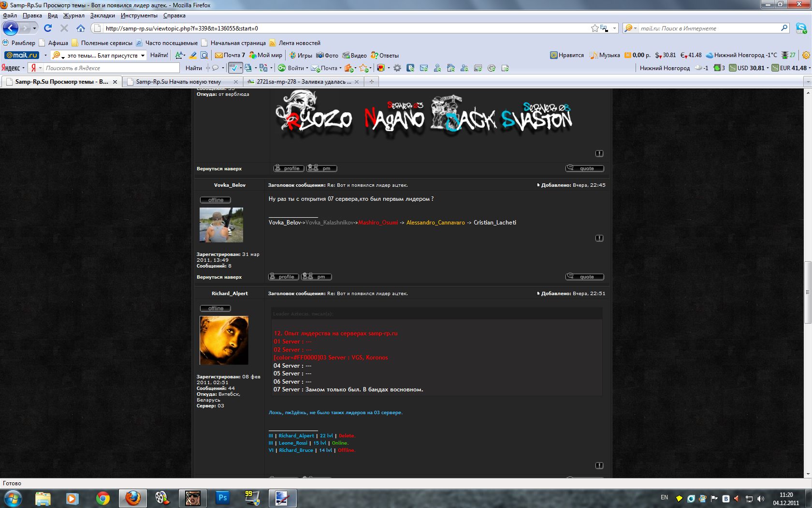Open the Windows Start menu
Viewport: 812px width, 508px height.
pos(13,498)
